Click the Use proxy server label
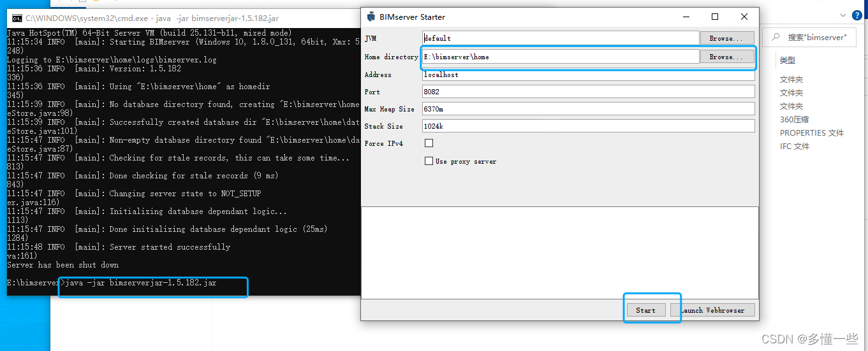868x351 pixels. (466, 161)
